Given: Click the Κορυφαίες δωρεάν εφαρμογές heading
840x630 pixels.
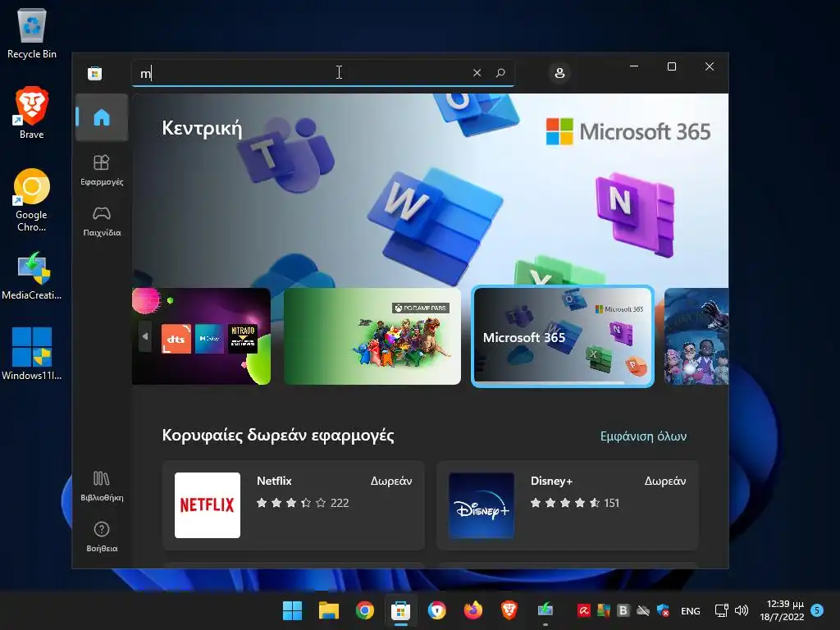Looking at the screenshot, I should pyautogui.click(x=278, y=435).
